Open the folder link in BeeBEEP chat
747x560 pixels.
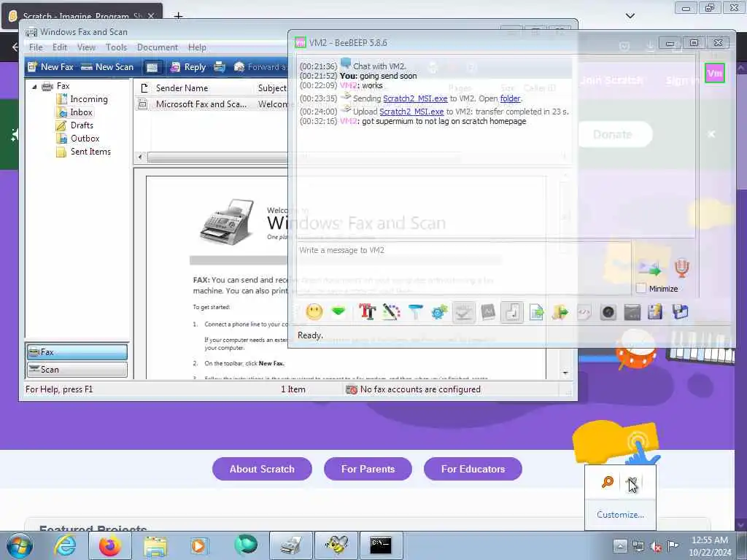pyautogui.click(x=510, y=98)
